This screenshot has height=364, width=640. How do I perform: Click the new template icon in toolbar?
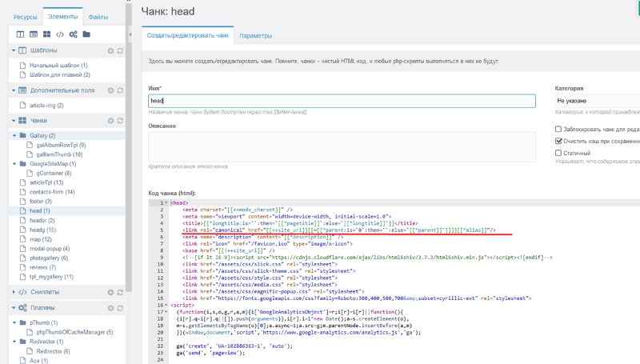(x=20, y=34)
